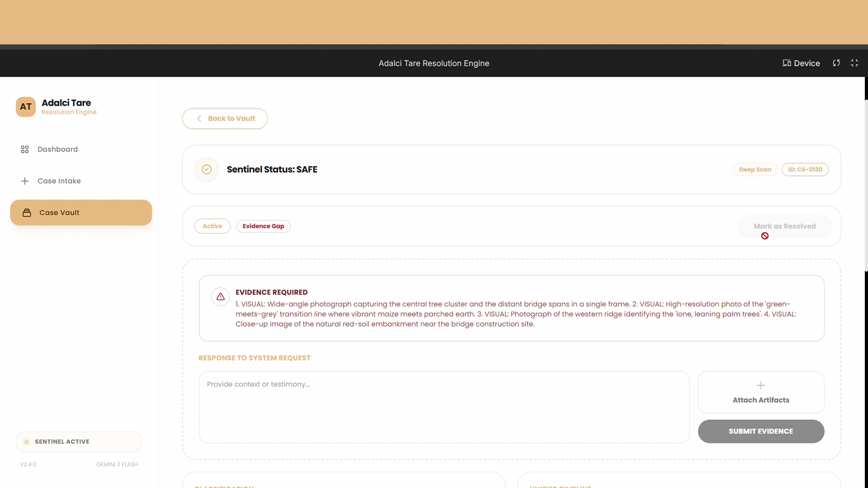Click the Deep Scan badge
This screenshot has width=868, height=488.
click(x=755, y=170)
